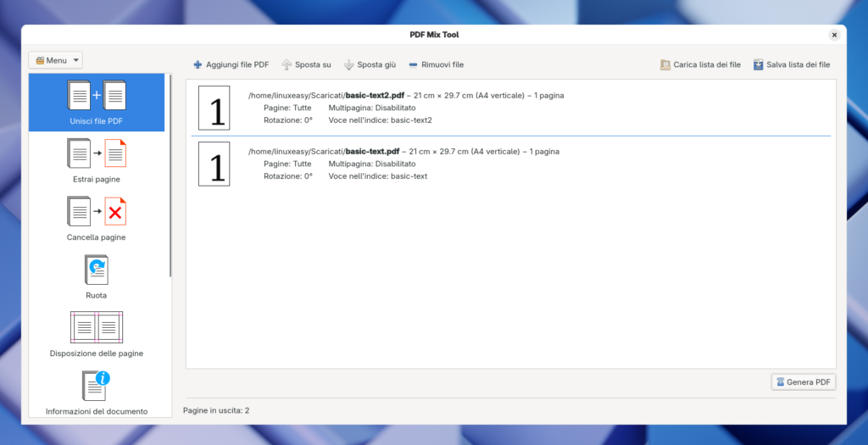Click 'Voce nell'indice: basic-text2' text

point(380,120)
